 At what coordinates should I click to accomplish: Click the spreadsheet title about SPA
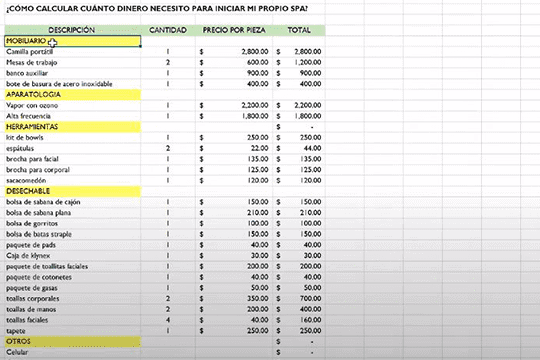click(x=157, y=9)
